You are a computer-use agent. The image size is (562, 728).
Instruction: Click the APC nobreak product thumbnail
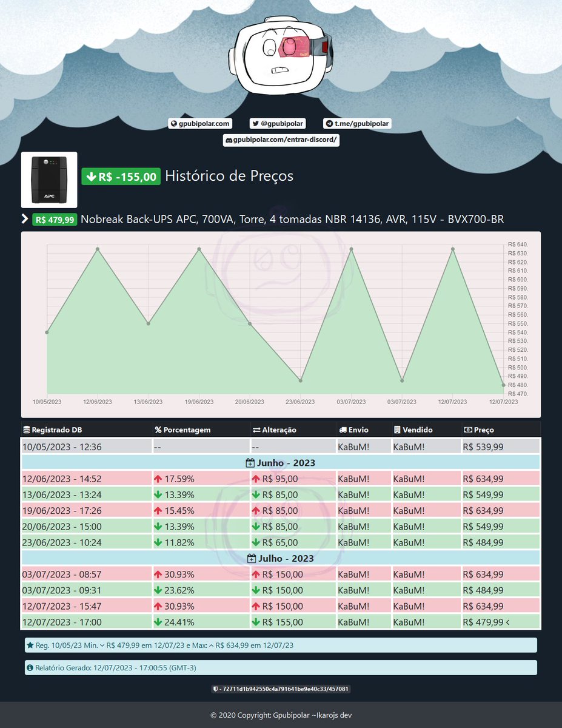(49, 180)
